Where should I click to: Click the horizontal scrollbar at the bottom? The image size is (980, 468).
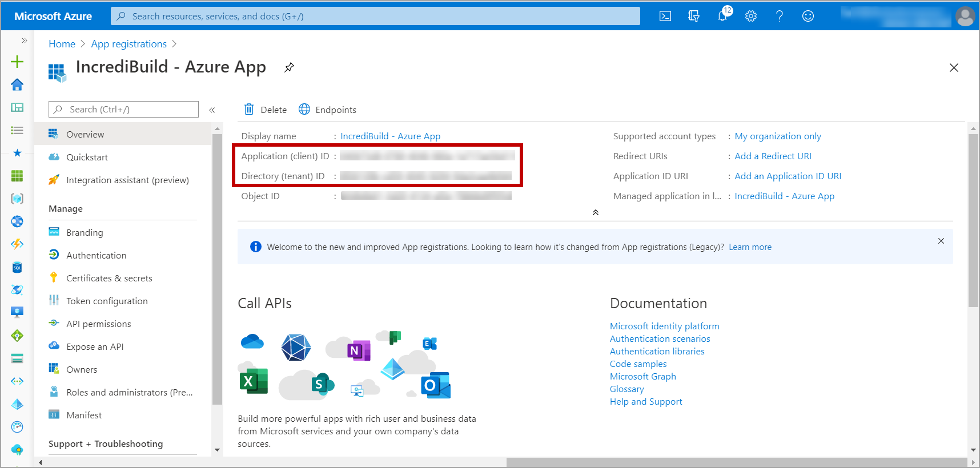coord(737,462)
